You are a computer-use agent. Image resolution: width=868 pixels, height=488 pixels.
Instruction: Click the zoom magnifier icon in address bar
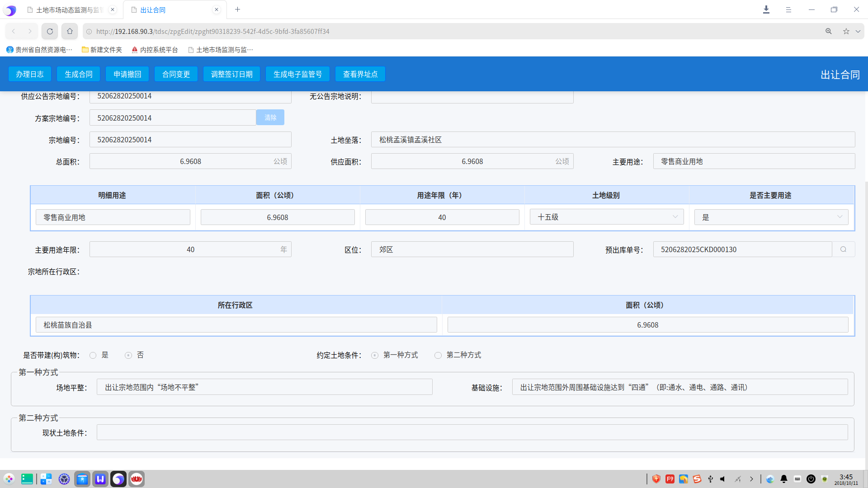(x=828, y=31)
